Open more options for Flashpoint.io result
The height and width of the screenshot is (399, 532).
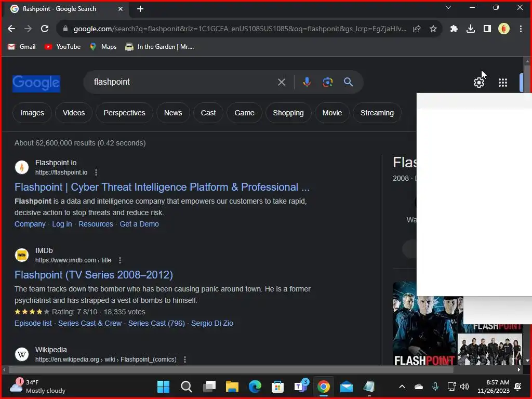pyautogui.click(x=96, y=172)
